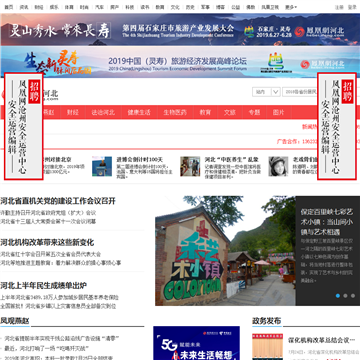The image size is (360, 360).
Task: Open list item about 广告设施“清零”
Action: pos(62,339)
